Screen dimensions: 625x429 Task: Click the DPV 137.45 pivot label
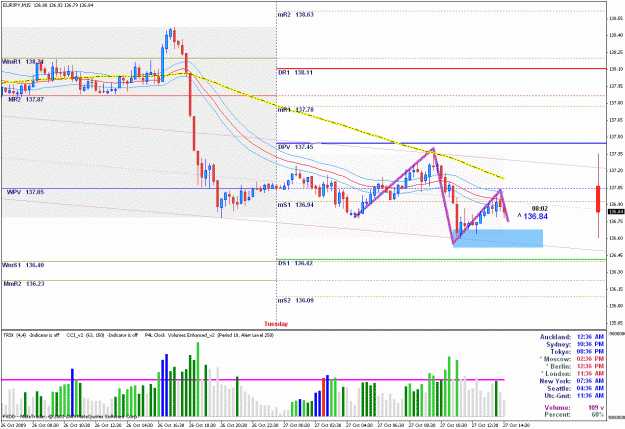(296, 147)
